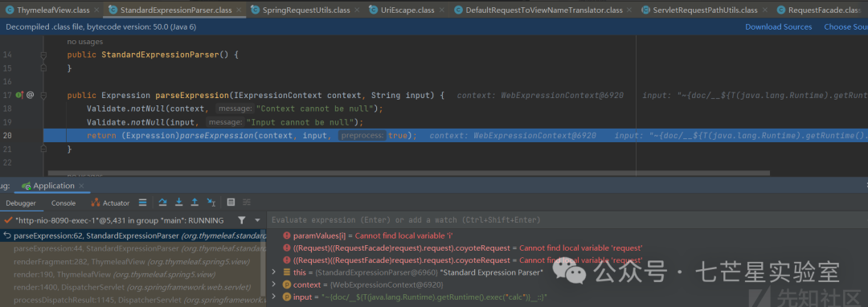Close the ThymeleafView.class editor tab
The width and height of the screenshot is (868, 307).
pos(96,10)
